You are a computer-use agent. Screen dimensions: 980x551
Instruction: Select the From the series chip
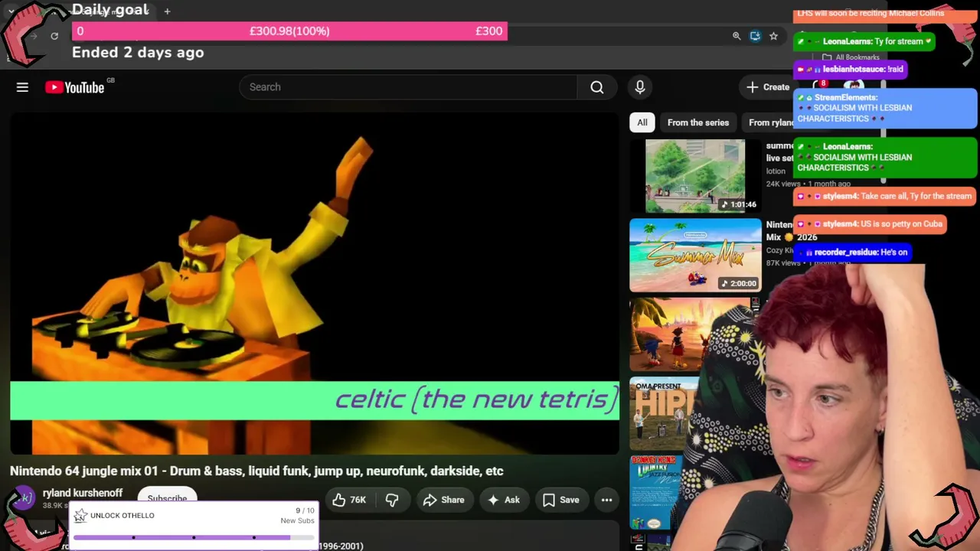click(x=698, y=122)
